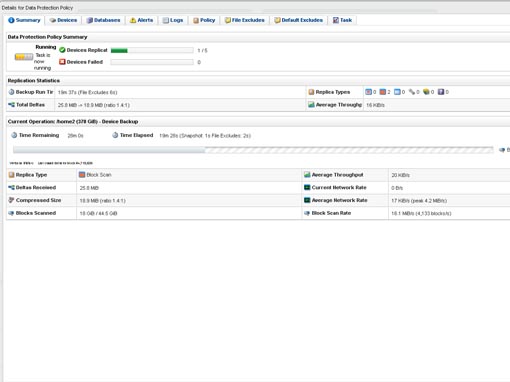Click the chart icon beside the 20 KiB/s Average Throughput row
The width and height of the screenshot is (510, 382).
click(x=307, y=175)
